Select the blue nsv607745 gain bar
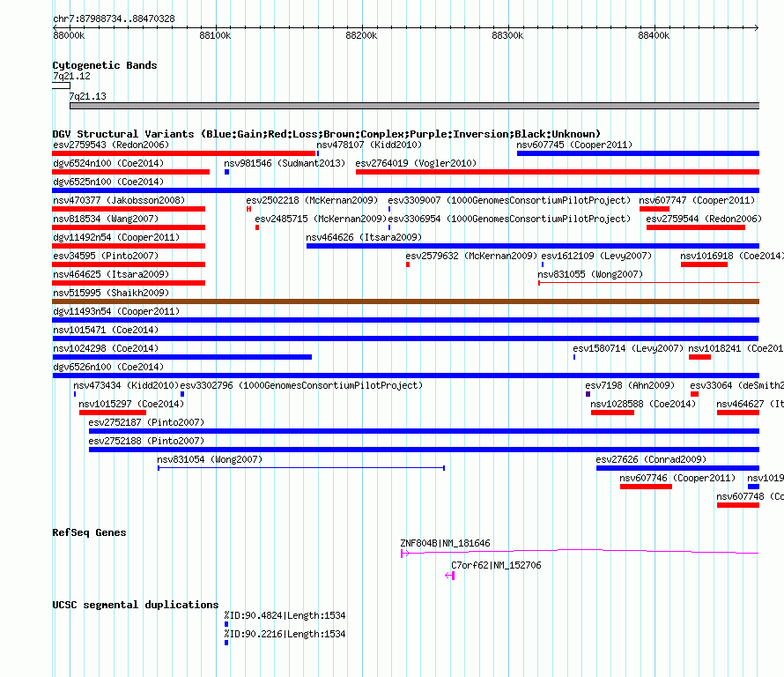Viewport: 784px width, 677px height. pyautogui.click(x=638, y=153)
